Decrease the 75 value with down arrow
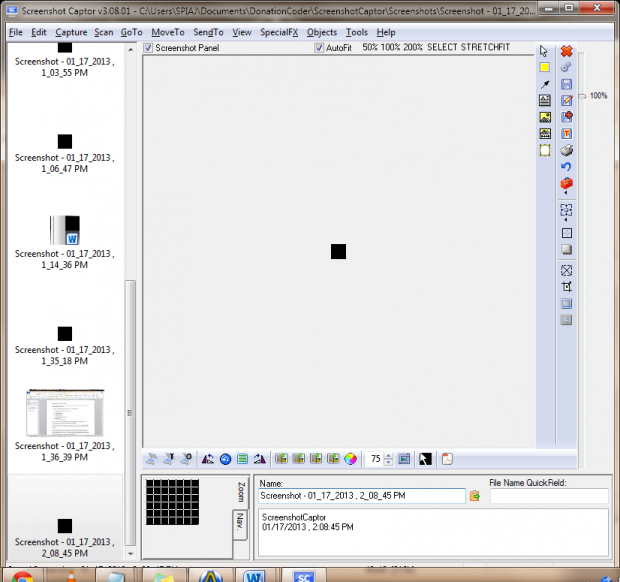Viewport: 620px width, 582px height. pyautogui.click(x=389, y=462)
